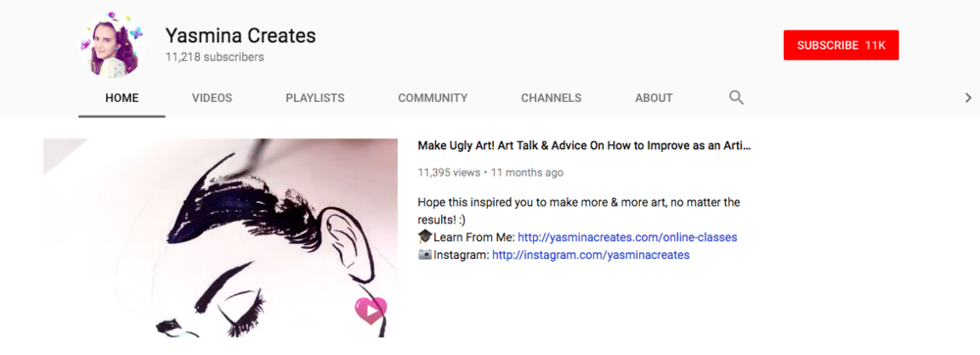
Task: Play the featured ink drawing video thumbnail
Action: tap(220, 237)
